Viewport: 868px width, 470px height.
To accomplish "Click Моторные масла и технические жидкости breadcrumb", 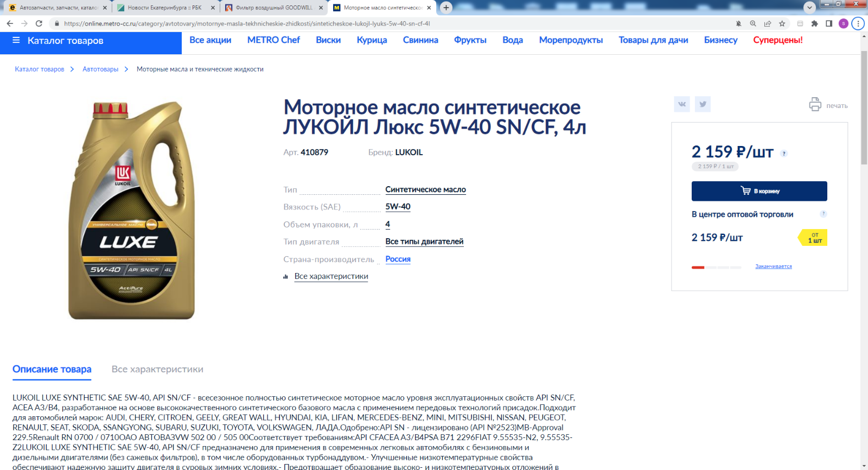I will point(200,69).
